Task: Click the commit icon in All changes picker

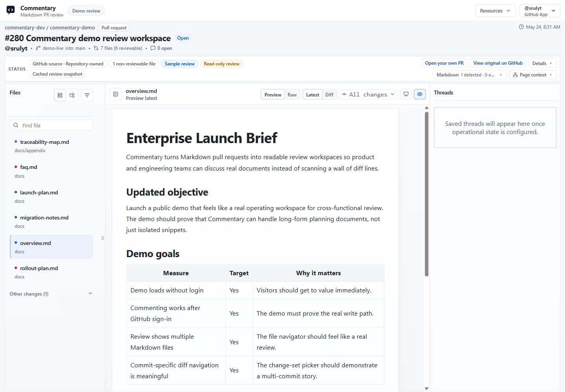Action: (344, 94)
